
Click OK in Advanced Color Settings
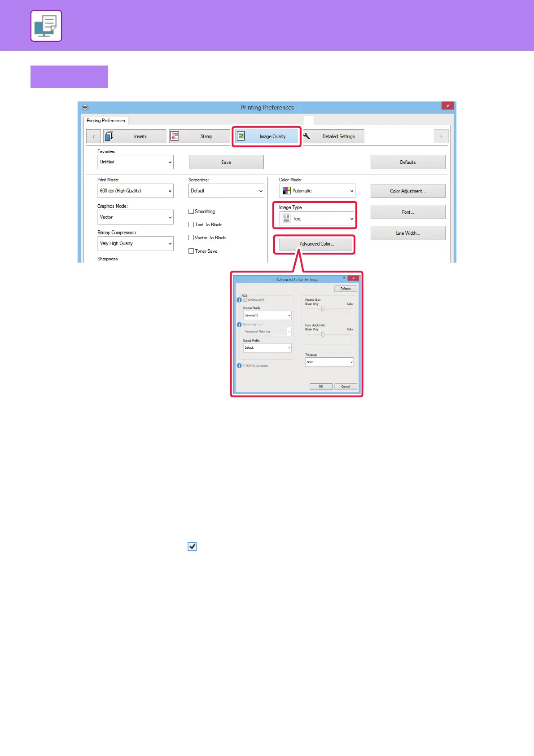pyautogui.click(x=321, y=387)
